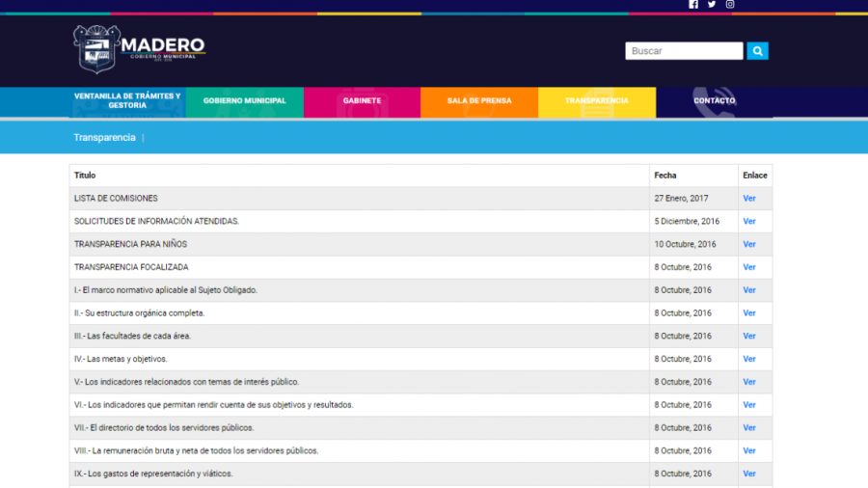Open the Twitter social icon
The width and height of the screenshot is (868, 488).
pyautogui.click(x=712, y=5)
